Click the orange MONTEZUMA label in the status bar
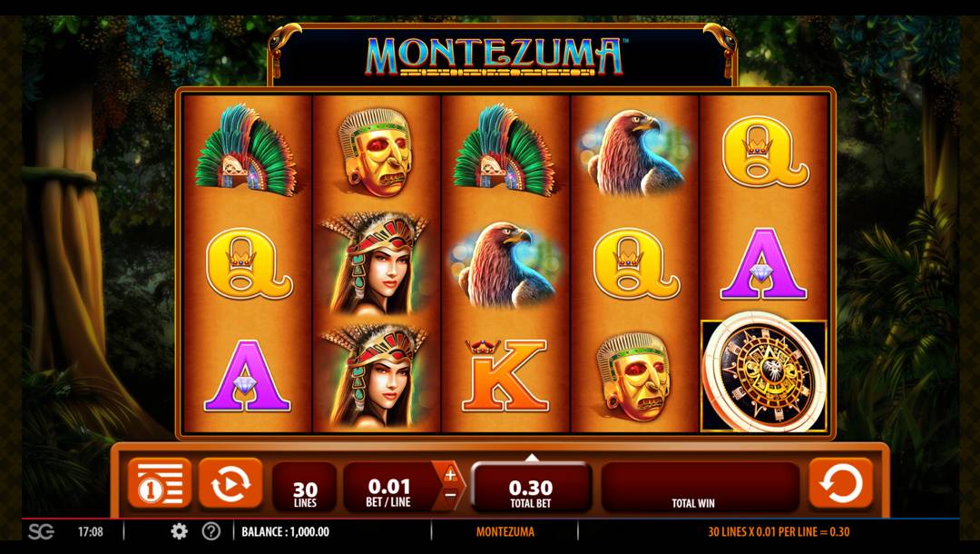 [x=505, y=531]
